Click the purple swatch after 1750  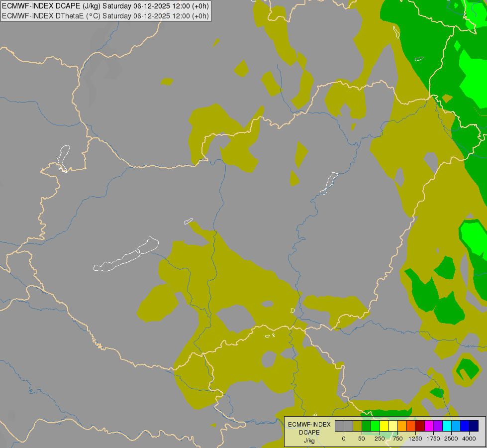point(439,426)
